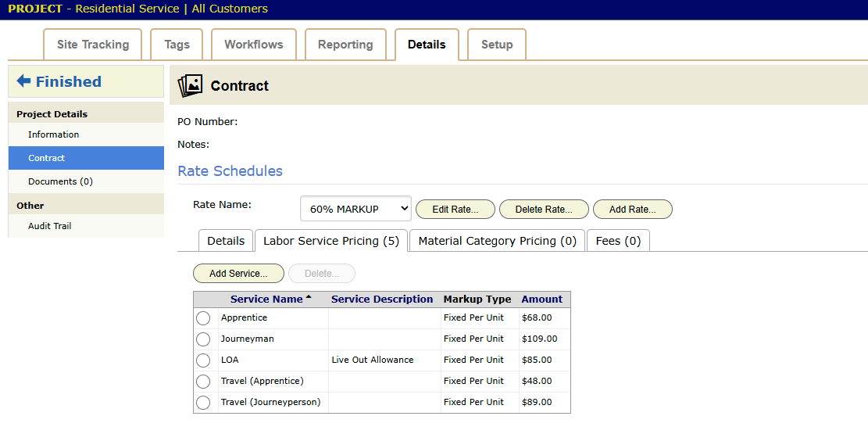Screen dimensions: 868x434
Task: Select the Travel (Journeyperson) radio button
Action: pyautogui.click(x=203, y=403)
